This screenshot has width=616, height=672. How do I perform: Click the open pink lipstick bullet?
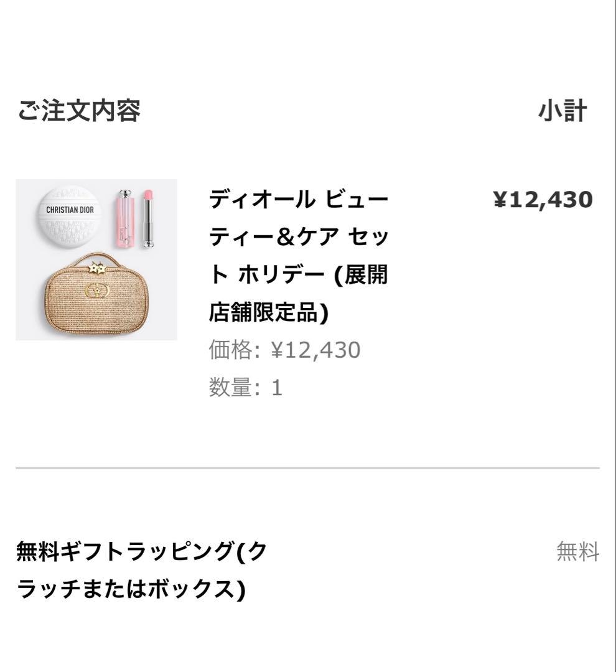point(148,218)
